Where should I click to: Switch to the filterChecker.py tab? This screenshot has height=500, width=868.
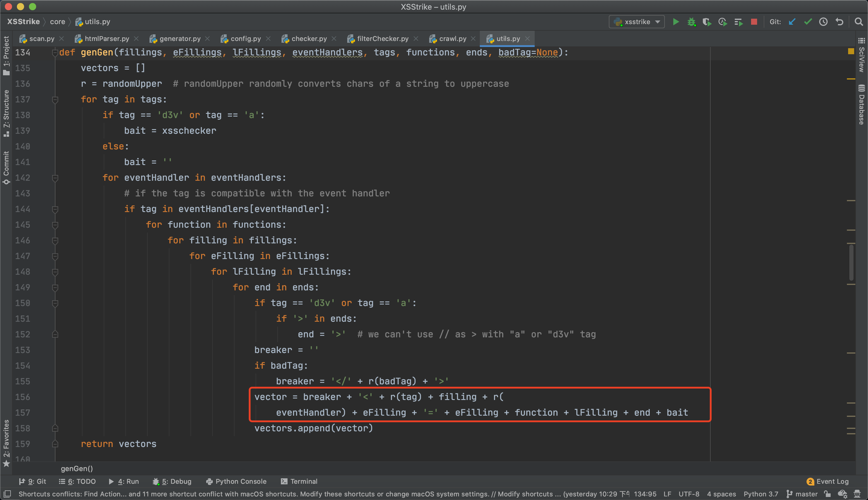pyautogui.click(x=382, y=39)
